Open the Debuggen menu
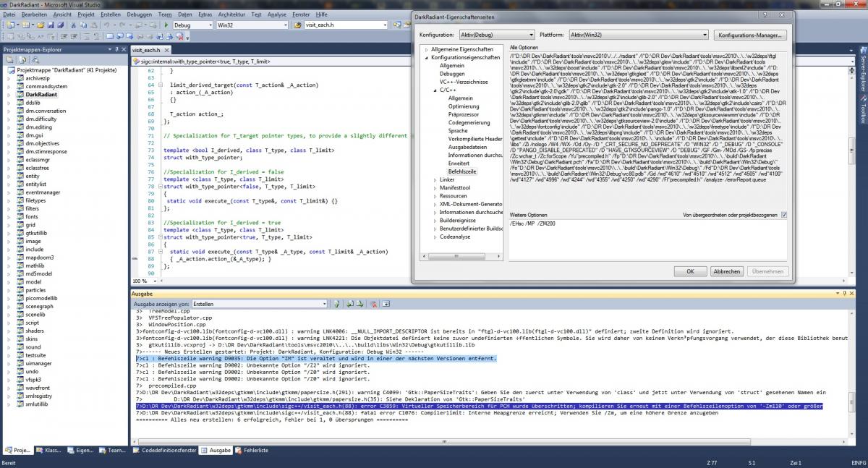Image resolution: width=868 pixels, height=468 pixels. (x=139, y=14)
